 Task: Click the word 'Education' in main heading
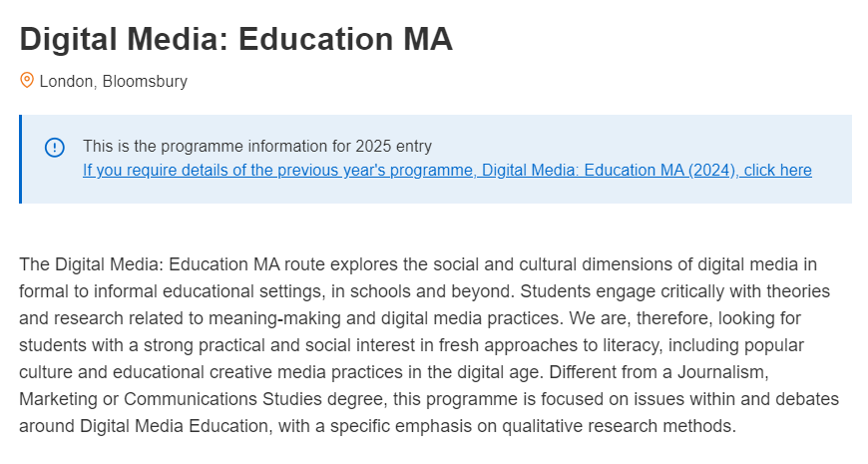pos(316,39)
